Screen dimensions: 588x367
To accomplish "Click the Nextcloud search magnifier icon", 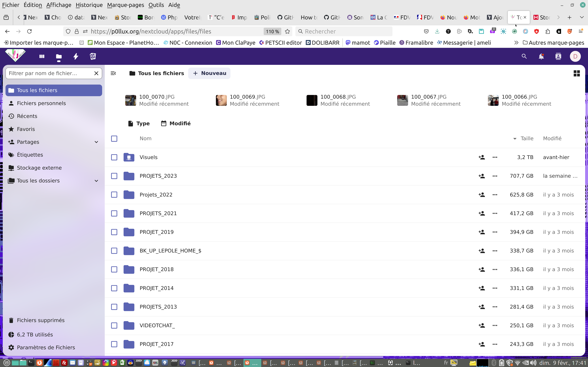I will pos(524,56).
